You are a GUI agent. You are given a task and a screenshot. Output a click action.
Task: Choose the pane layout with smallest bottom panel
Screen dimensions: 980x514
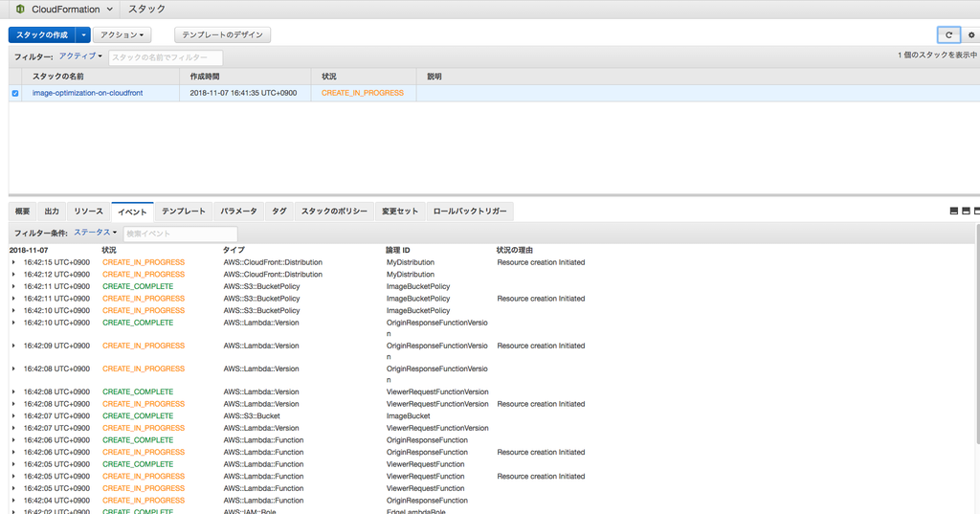point(954,211)
